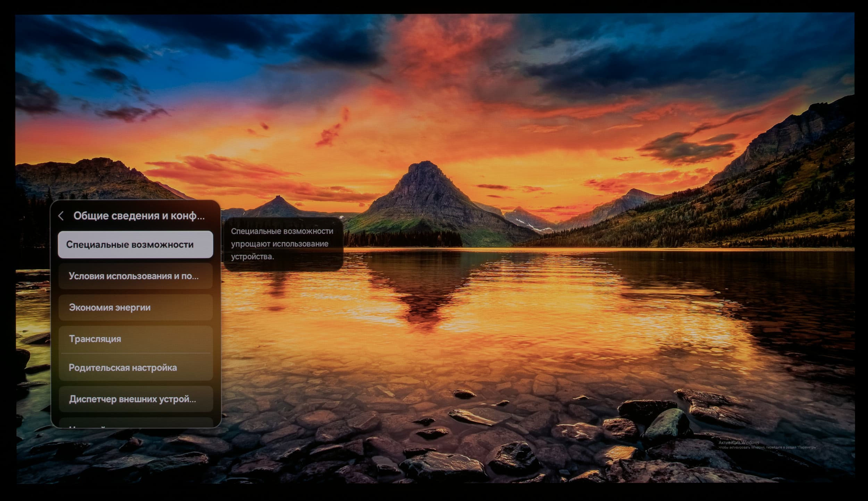Viewport: 868px width, 501px height.
Task: Click the Windows activation hint mentioning Параметры
Action: [768, 448]
